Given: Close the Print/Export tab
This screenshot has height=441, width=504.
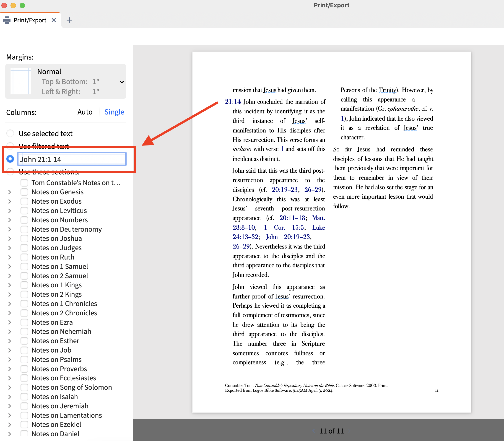Looking at the screenshot, I should [x=54, y=20].
